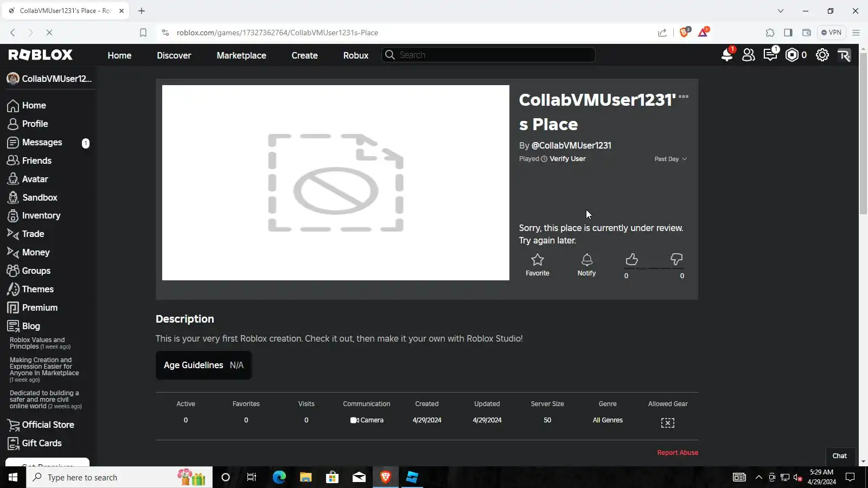The width and height of the screenshot is (868, 488).
Task: Open the messages icon in the top bar
Action: pos(770,55)
